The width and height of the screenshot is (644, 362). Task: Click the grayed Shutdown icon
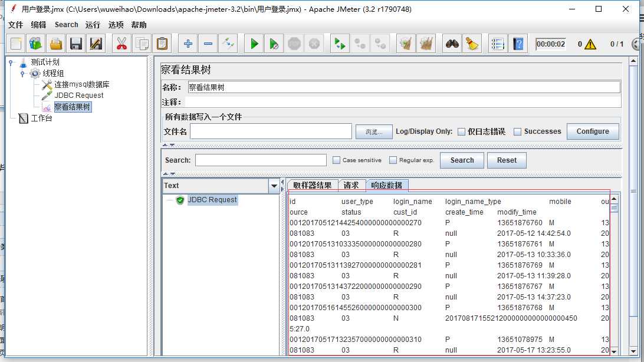tap(314, 44)
